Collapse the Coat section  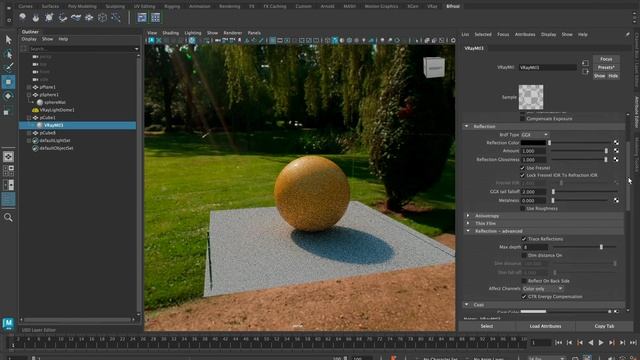click(467, 305)
